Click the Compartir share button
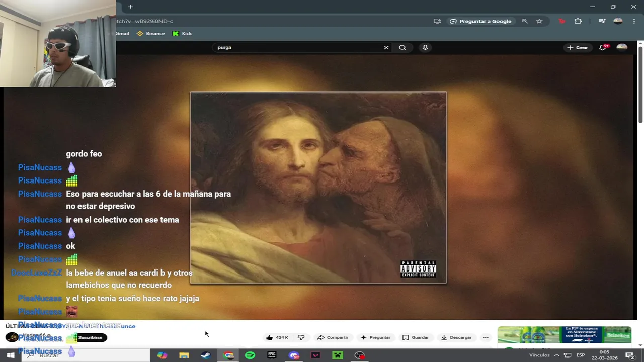 (x=333, y=337)
